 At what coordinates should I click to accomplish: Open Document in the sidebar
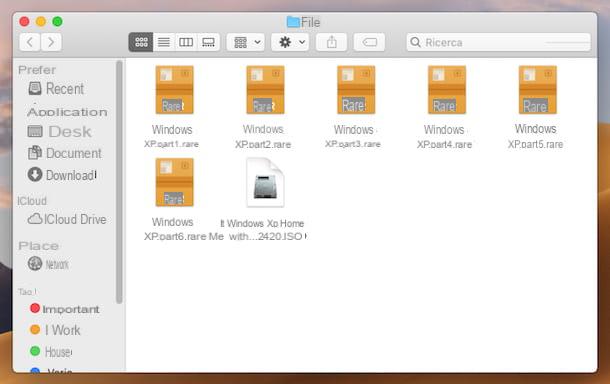[74, 153]
